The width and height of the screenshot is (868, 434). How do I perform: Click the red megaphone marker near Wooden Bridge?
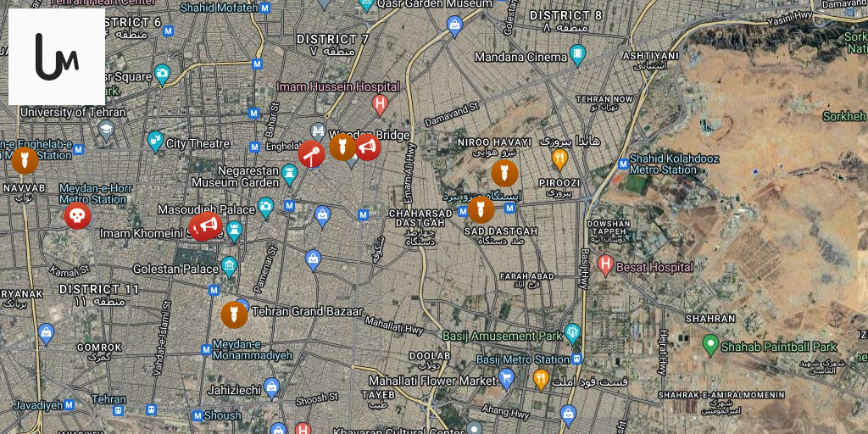367,147
